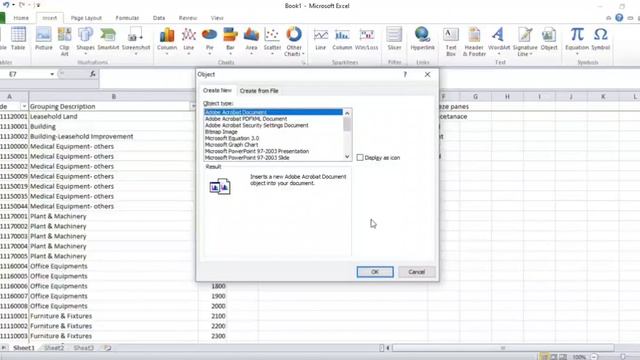Add a Signature Line
The height and width of the screenshot is (360, 640).
(x=525, y=41)
